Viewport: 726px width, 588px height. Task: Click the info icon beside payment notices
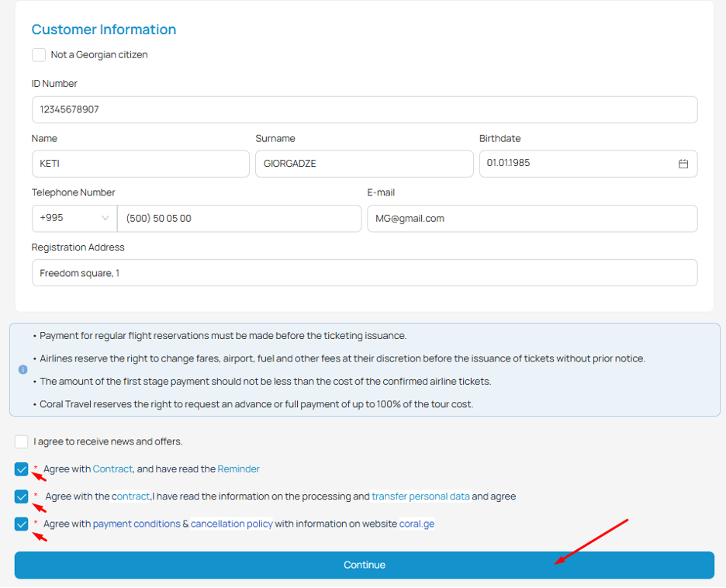22,369
